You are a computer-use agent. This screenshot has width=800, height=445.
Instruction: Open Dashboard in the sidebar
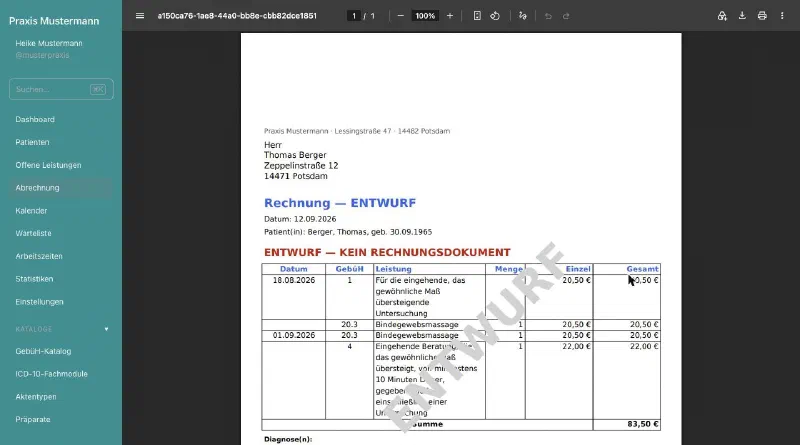tap(35, 119)
